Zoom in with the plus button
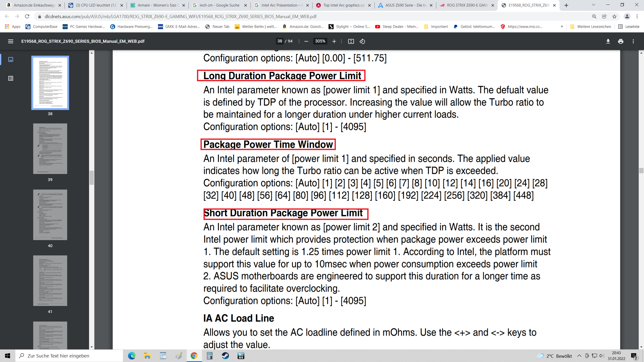Screen dimensions: 644x362 click(334, 41)
